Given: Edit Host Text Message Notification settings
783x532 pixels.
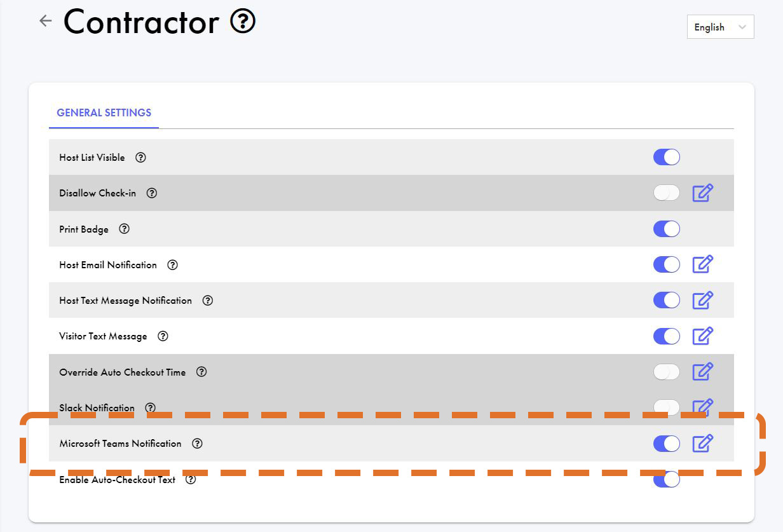Looking at the screenshot, I should [702, 300].
